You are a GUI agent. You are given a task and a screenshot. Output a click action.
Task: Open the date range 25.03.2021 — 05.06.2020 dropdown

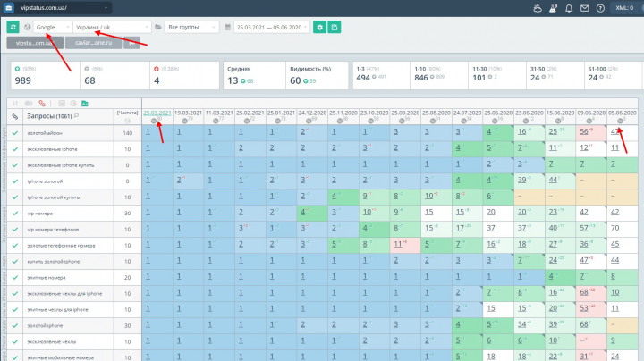pyautogui.click(x=272, y=27)
